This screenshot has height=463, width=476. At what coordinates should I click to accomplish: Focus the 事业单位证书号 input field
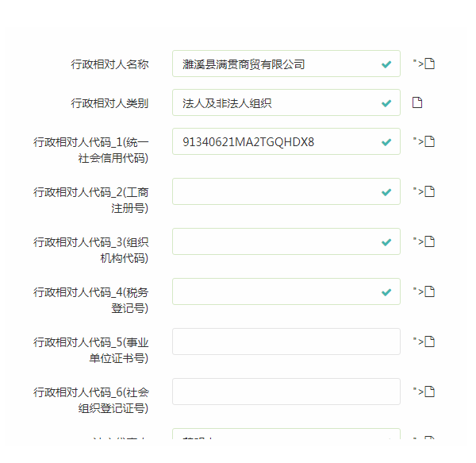pyautogui.click(x=286, y=341)
